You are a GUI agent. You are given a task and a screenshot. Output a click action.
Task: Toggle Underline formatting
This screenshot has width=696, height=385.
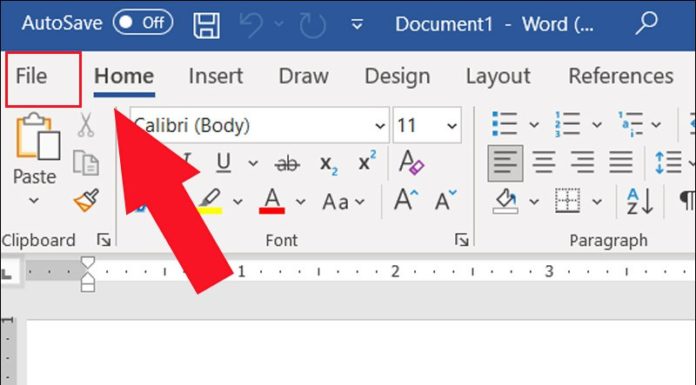tap(223, 163)
